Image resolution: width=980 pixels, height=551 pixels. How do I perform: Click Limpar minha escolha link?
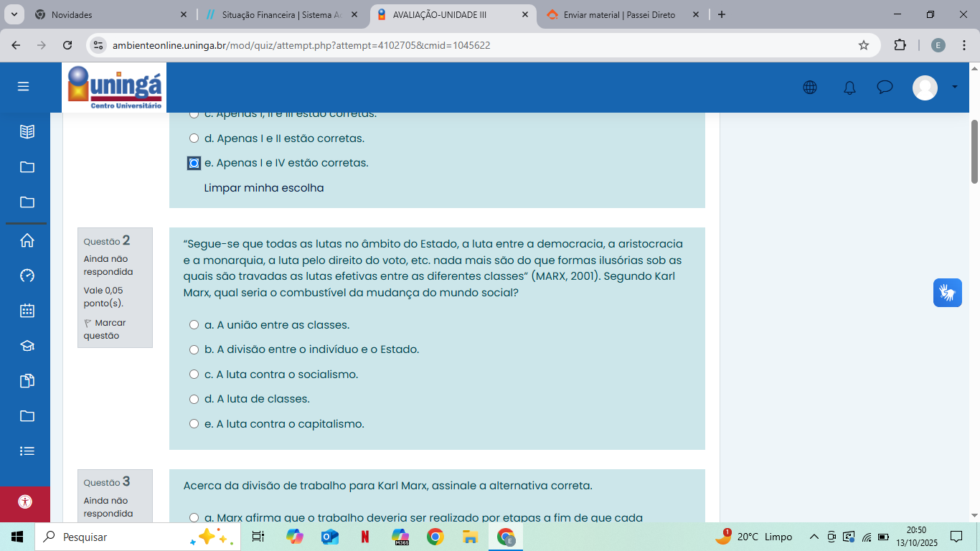pos(264,188)
